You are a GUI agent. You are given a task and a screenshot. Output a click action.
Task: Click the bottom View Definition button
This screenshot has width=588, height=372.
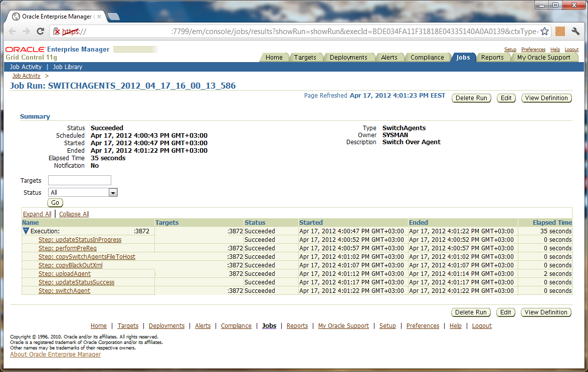tap(546, 312)
